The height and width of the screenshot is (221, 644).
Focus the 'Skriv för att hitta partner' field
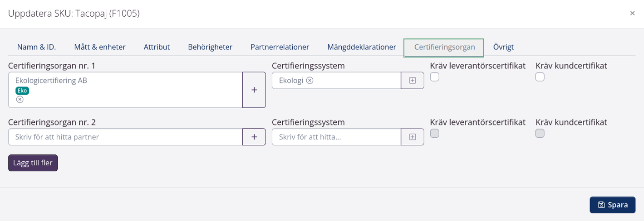(x=125, y=137)
